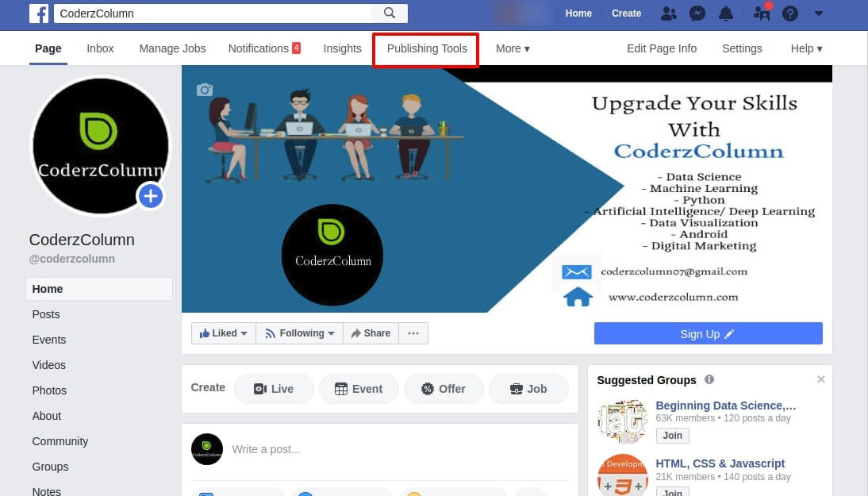The height and width of the screenshot is (496, 868).
Task: Click the CoderzColumn search field
Action: tap(213, 13)
